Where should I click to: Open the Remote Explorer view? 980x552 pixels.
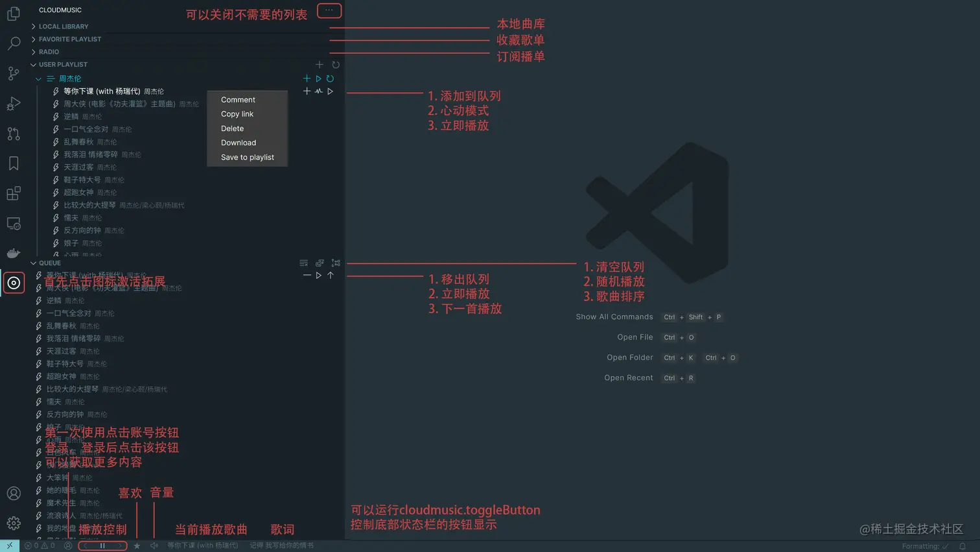(x=14, y=224)
